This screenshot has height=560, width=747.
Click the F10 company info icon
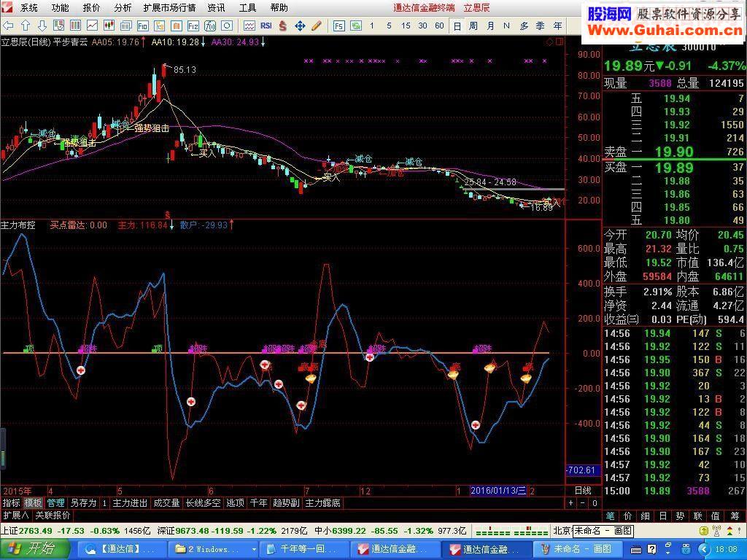(x=142, y=26)
